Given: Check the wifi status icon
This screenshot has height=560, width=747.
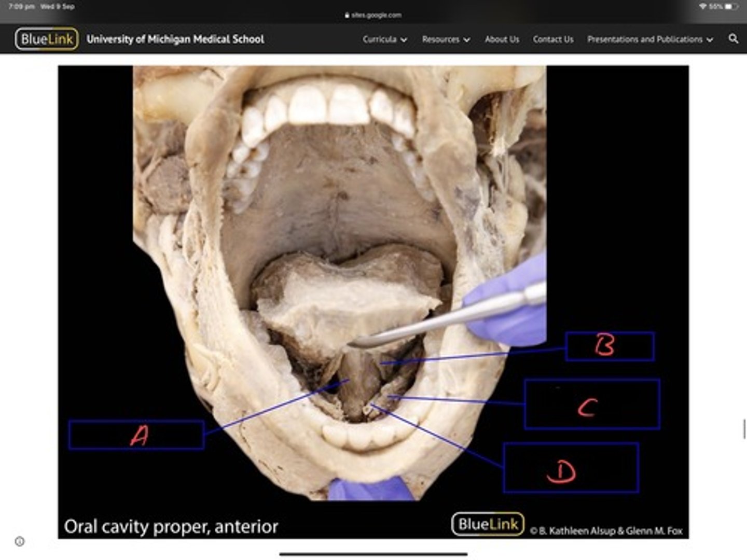Looking at the screenshot, I should 703,6.
